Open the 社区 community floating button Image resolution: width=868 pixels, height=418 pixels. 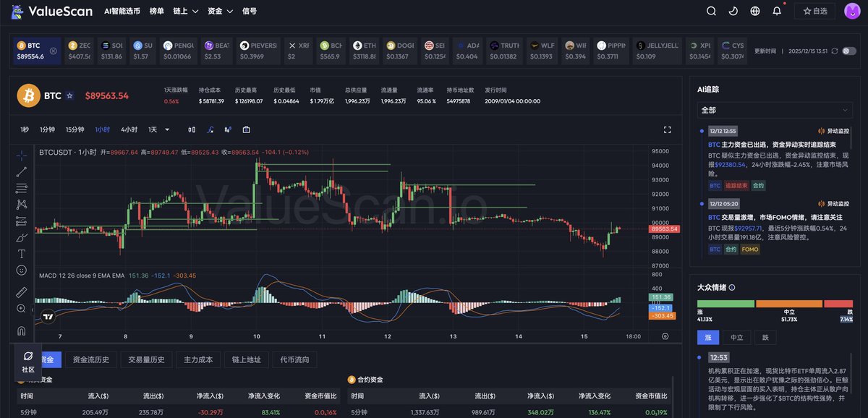27,362
